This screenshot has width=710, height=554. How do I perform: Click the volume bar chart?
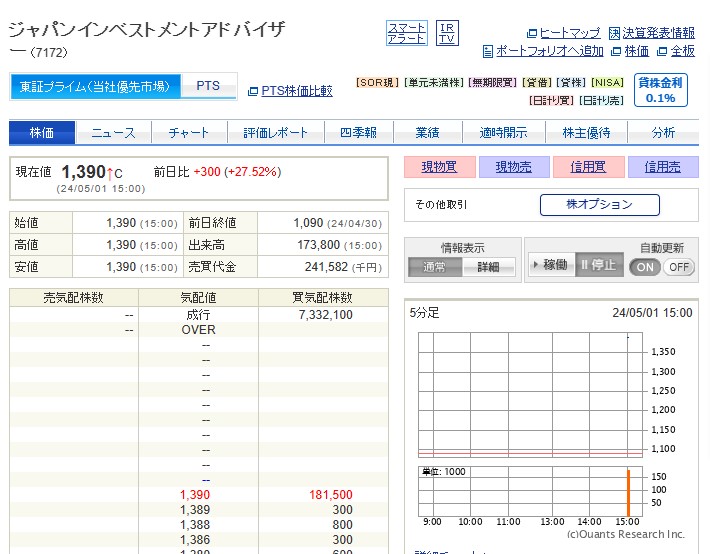click(x=530, y=491)
